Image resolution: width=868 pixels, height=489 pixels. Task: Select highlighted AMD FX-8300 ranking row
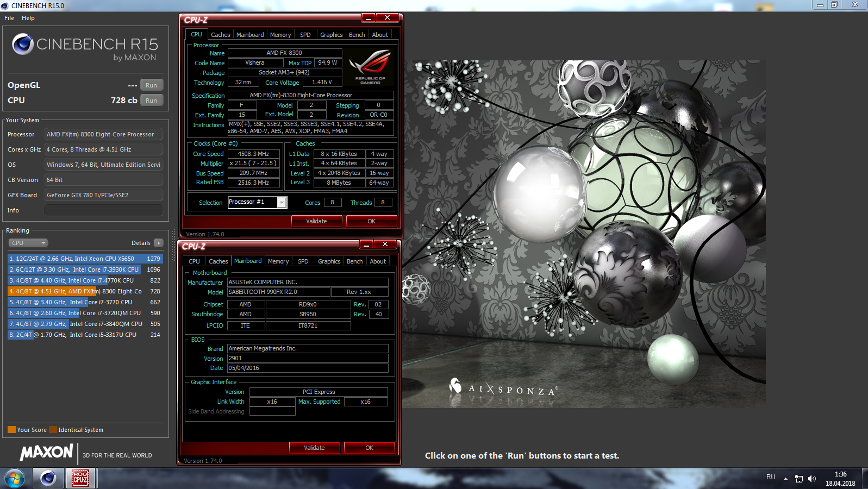[85, 291]
